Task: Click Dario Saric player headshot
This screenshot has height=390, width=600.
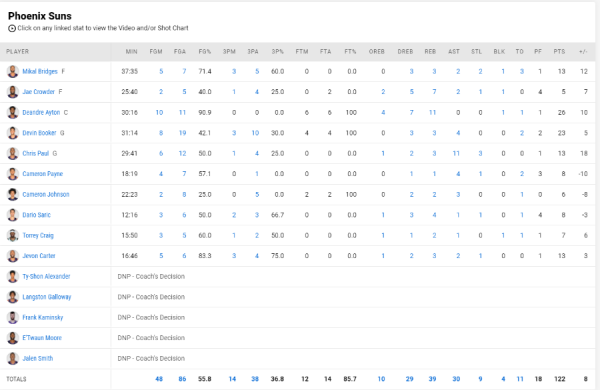Action: (x=13, y=215)
